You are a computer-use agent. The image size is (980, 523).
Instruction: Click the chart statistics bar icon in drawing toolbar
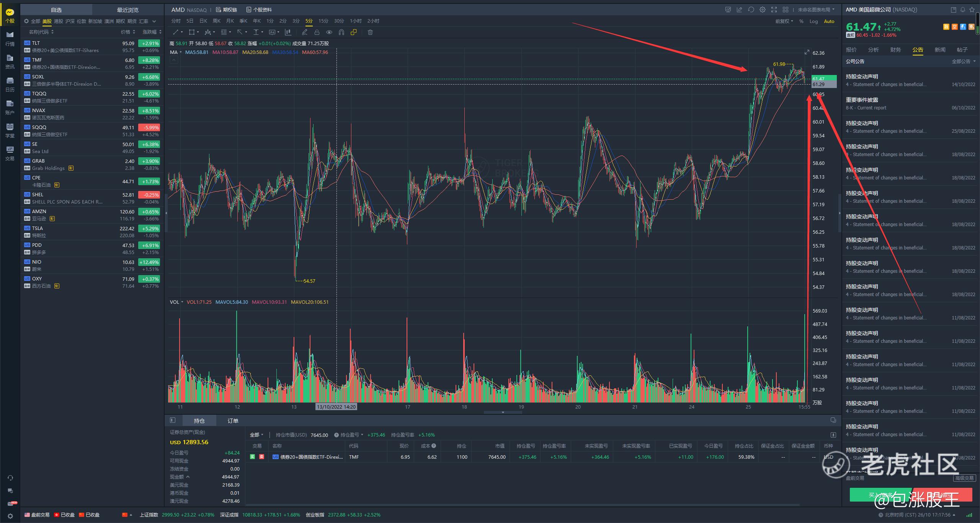pyautogui.click(x=288, y=32)
